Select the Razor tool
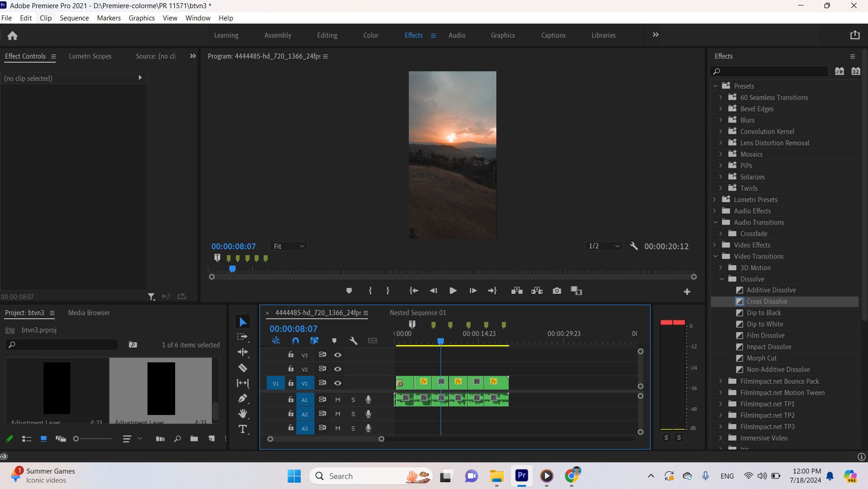The height and width of the screenshot is (489, 868). point(243,368)
